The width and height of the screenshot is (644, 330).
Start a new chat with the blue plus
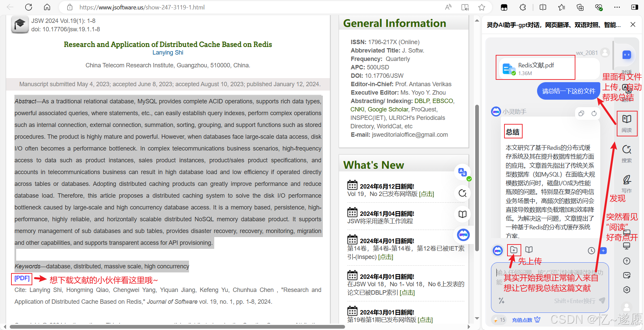(x=603, y=251)
